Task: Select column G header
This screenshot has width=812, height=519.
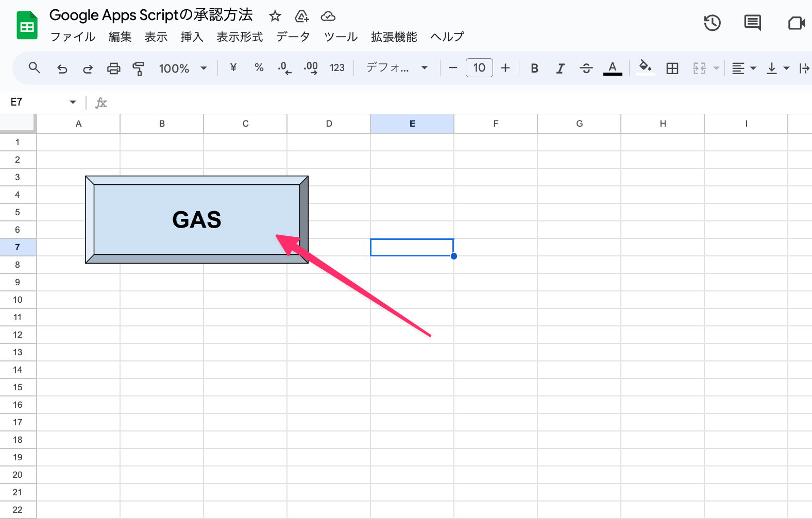Action: point(579,124)
